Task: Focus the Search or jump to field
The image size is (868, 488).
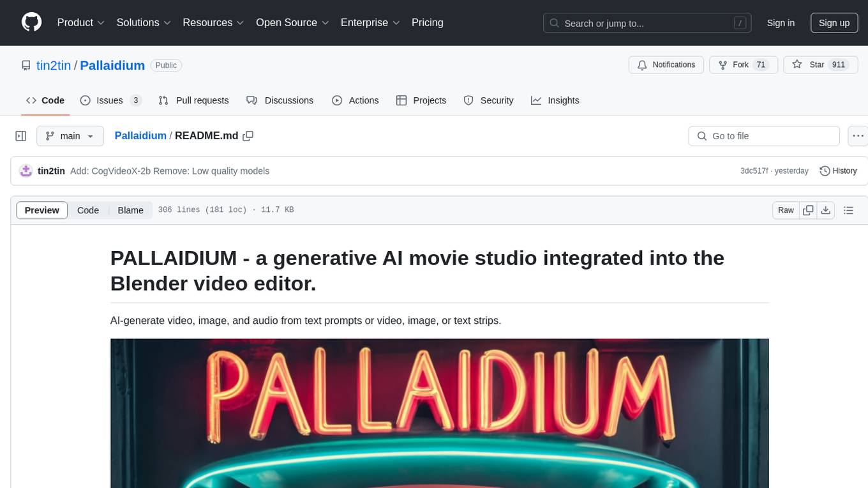Action: pos(648,23)
